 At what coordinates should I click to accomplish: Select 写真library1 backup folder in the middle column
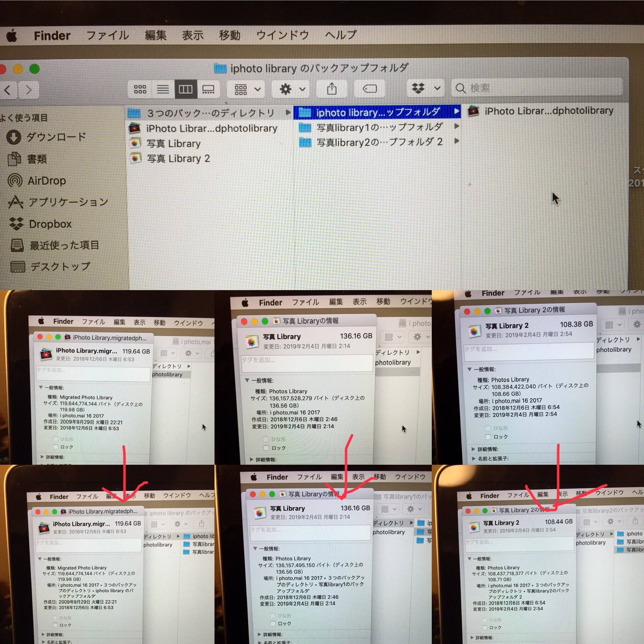point(379,127)
